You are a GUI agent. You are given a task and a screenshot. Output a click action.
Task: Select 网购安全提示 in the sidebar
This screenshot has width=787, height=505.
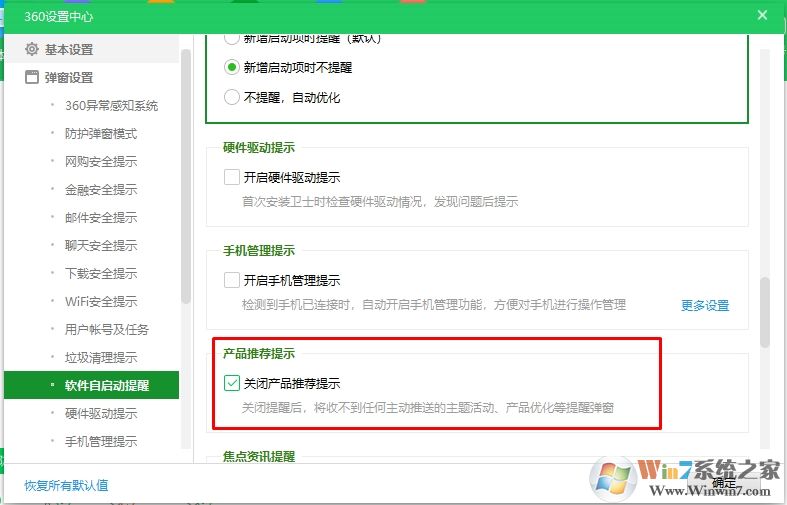tap(100, 162)
